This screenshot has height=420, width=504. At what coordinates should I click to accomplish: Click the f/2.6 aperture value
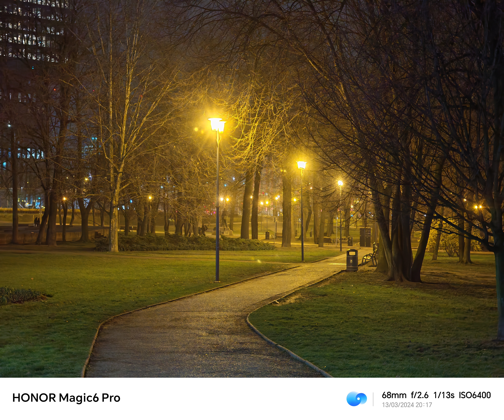pyautogui.click(x=419, y=395)
